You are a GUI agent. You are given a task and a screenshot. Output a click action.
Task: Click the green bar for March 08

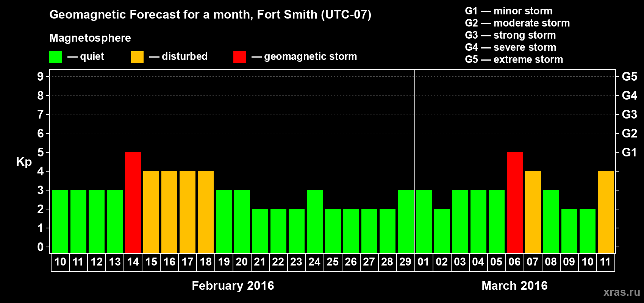click(551, 222)
